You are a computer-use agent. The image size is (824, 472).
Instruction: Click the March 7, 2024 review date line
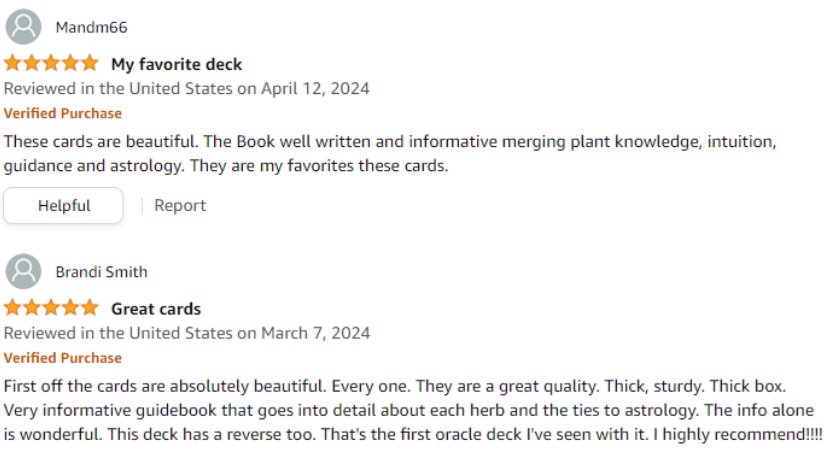(x=187, y=333)
